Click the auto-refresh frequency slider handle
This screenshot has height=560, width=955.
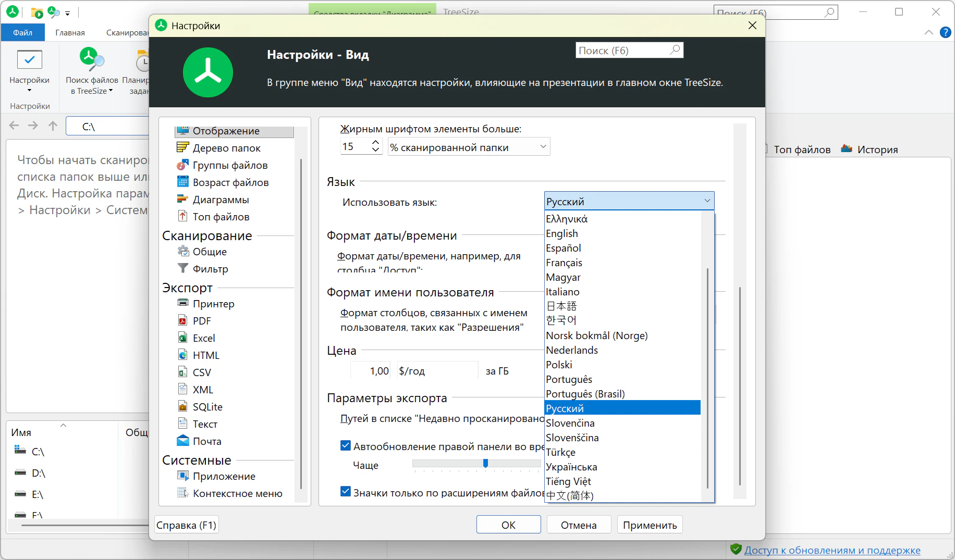[x=485, y=464]
